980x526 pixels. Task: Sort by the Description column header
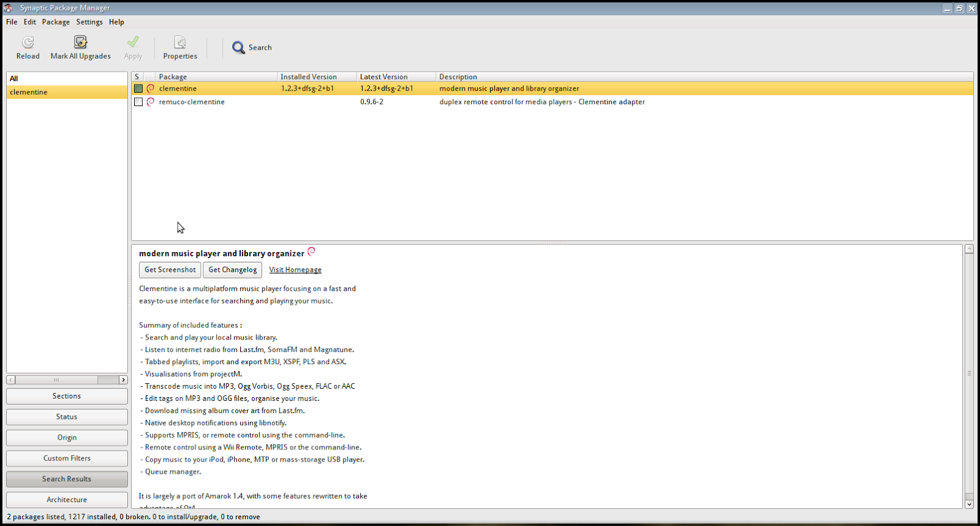pos(704,77)
